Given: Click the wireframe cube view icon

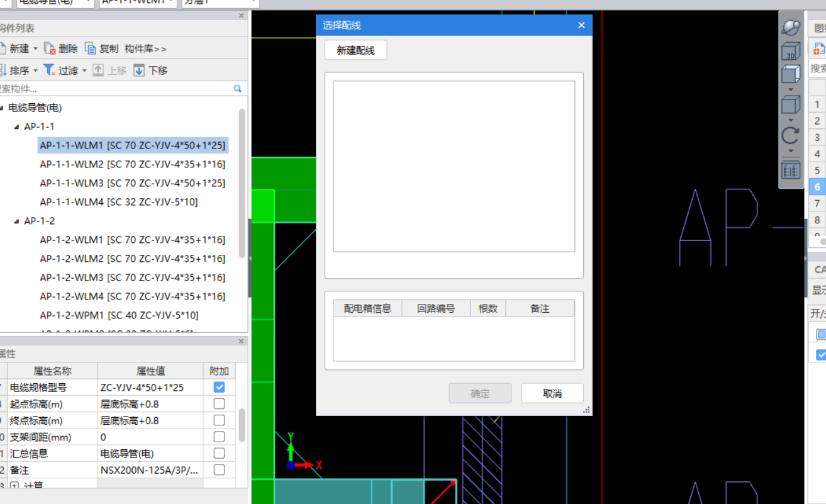Looking at the screenshot, I should [x=791, y=74].
